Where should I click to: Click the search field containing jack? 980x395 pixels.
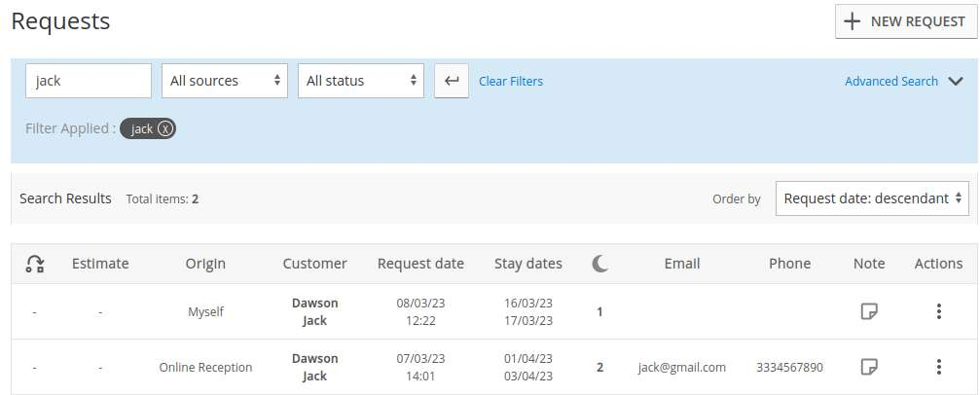coord(89,81)
